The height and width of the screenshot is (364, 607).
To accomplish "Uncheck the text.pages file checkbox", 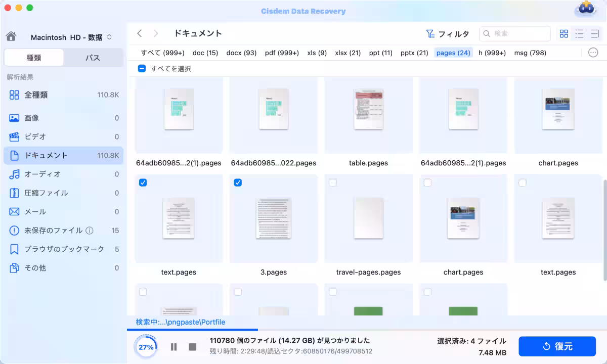I will coord(143,183).
